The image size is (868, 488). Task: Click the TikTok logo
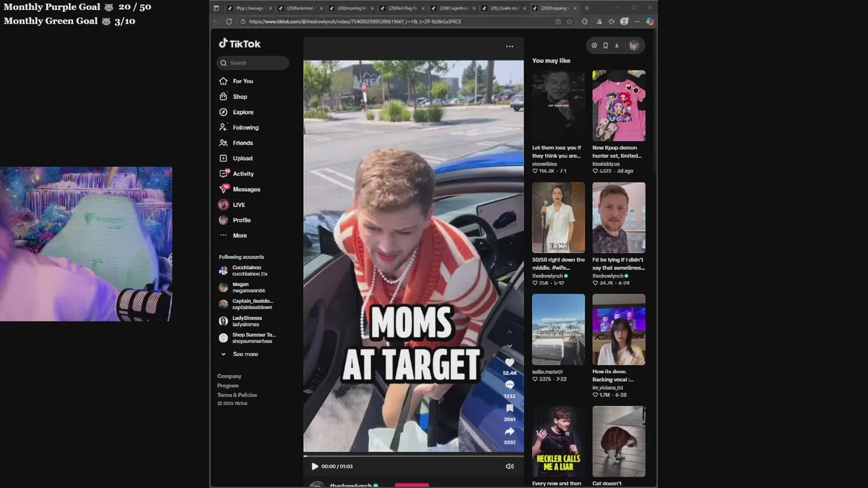239,43
